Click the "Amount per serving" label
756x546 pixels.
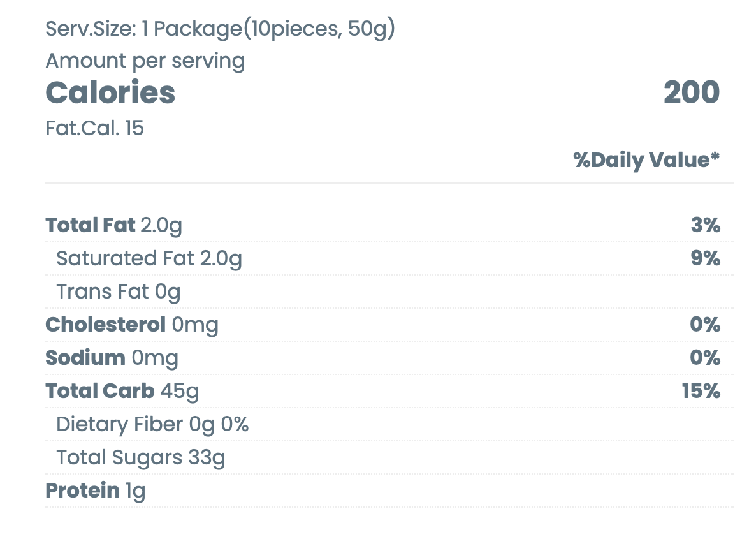click(x=145, y=61)
